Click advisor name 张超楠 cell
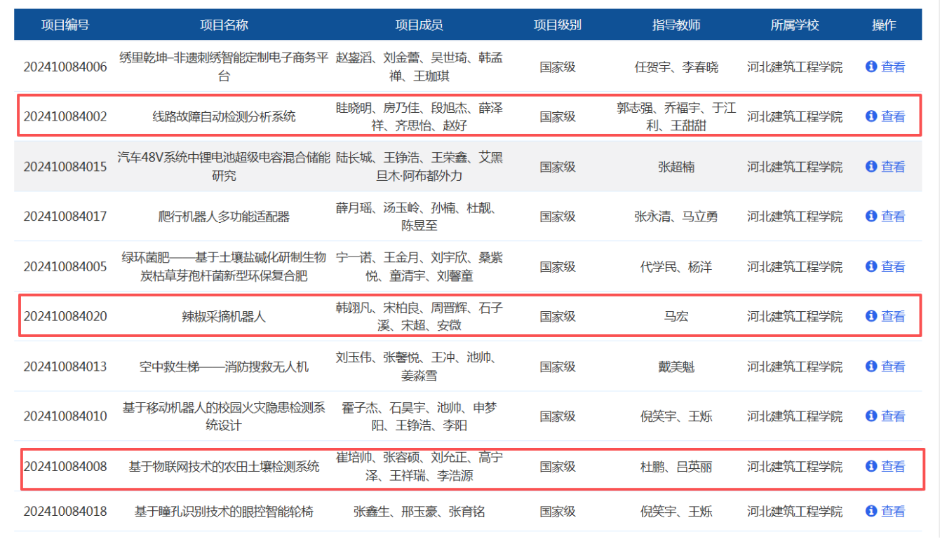The width and height of the screenshot is (947, 560). coord(676,167)
